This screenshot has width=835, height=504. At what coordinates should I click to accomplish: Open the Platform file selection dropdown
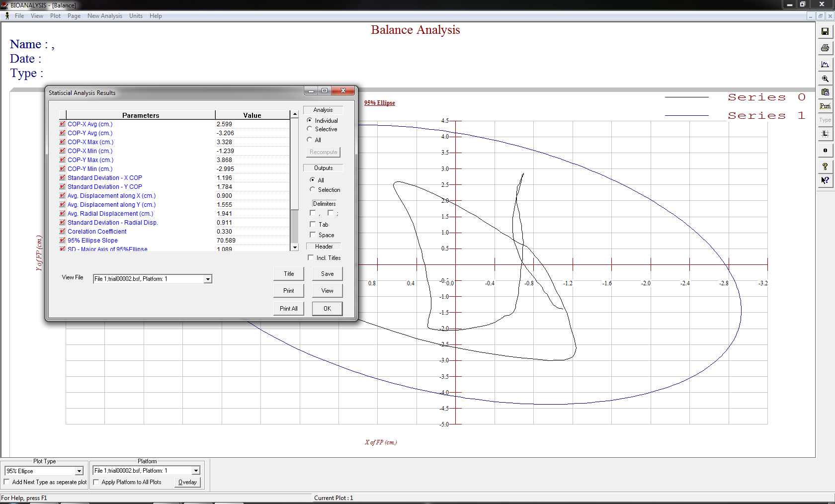pyautogui.click(x=196, y=470)
